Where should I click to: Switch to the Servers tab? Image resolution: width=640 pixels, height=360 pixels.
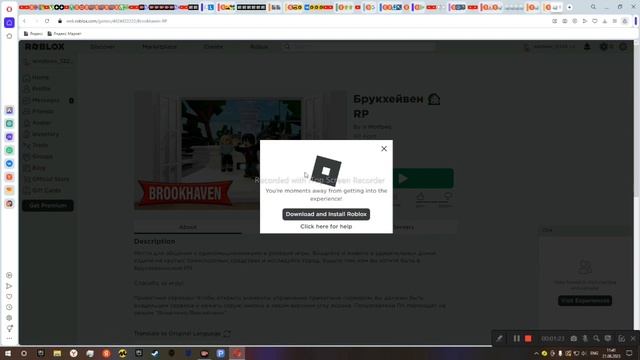pos(403,227)
